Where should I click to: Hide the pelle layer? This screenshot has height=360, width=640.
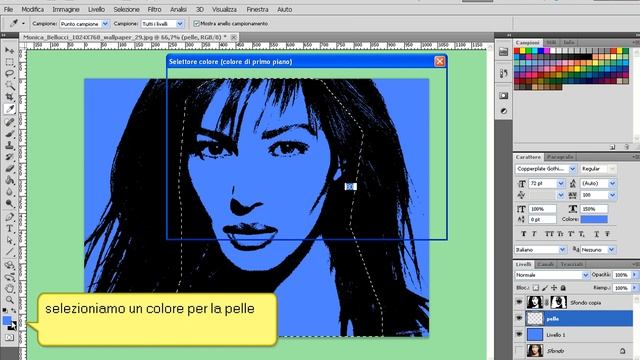pos(519,318)
